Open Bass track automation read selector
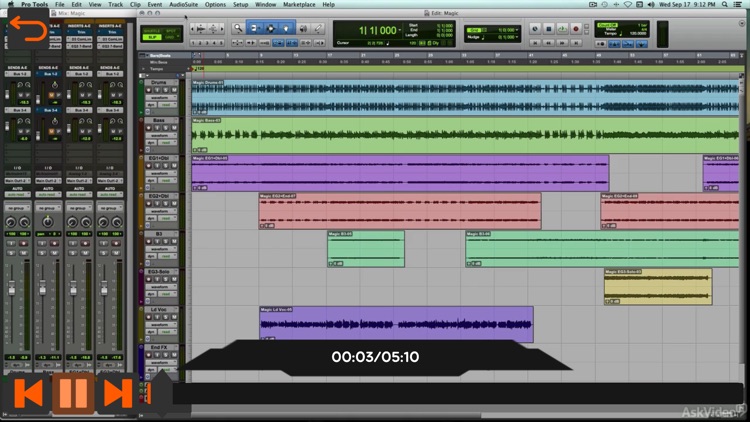The height and width of the screenshot is (422, 750). (x=167, y=143)
